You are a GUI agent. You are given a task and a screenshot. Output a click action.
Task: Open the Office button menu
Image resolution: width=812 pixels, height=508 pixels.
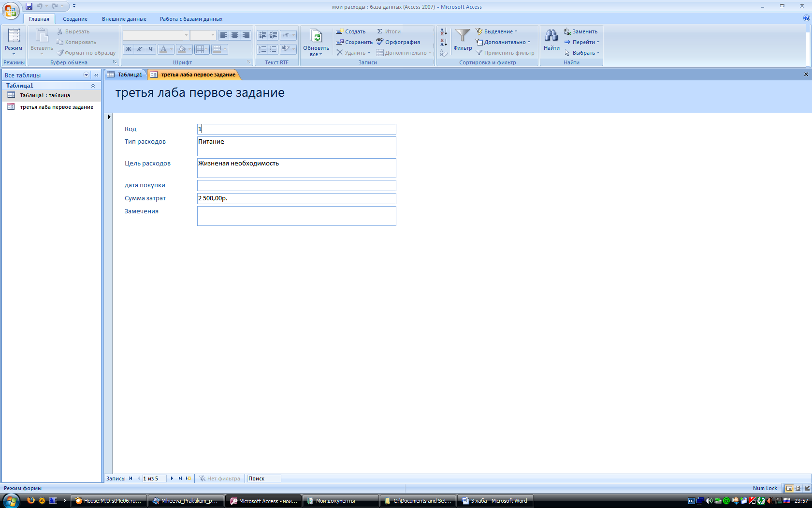[x=11, y=10]
